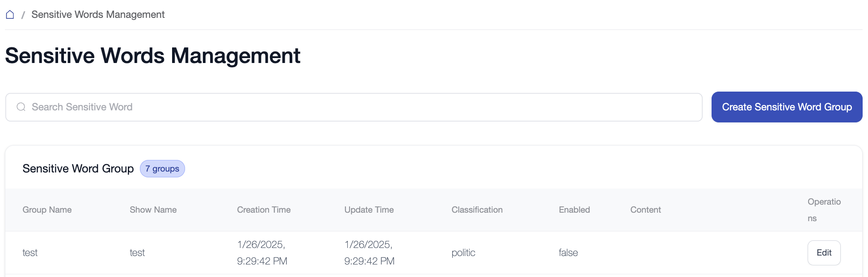Viewport: 868px width, 277px height.
Task: Click Edit button for test group
Action: [823, 253]
